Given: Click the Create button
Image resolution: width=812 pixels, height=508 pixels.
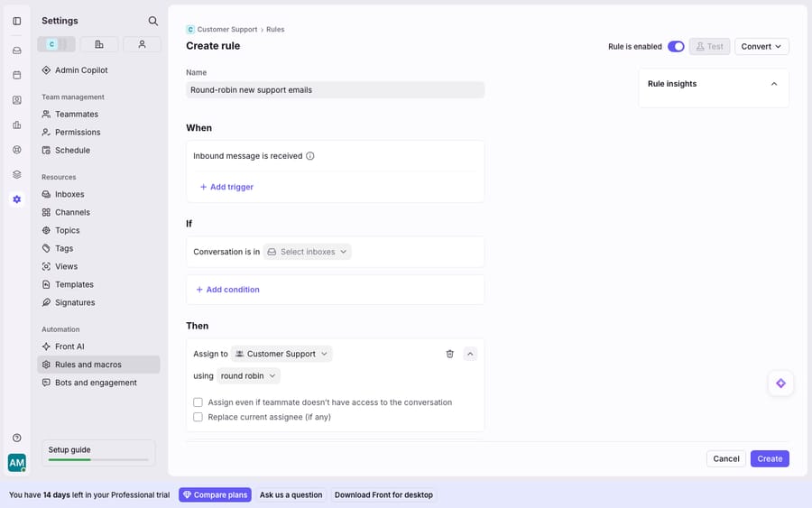Looking at the screenshot, I should click(770, 458).
